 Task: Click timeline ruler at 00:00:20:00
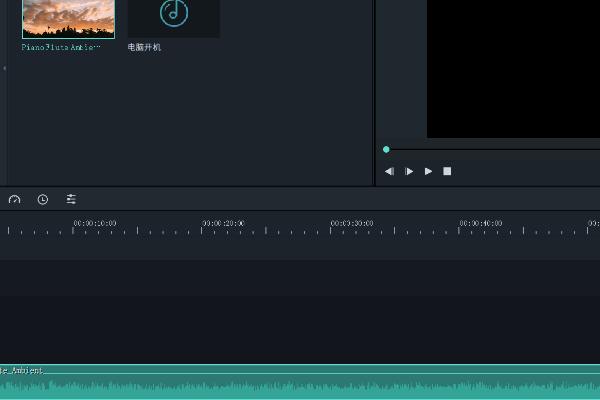(x=223, y=224)
